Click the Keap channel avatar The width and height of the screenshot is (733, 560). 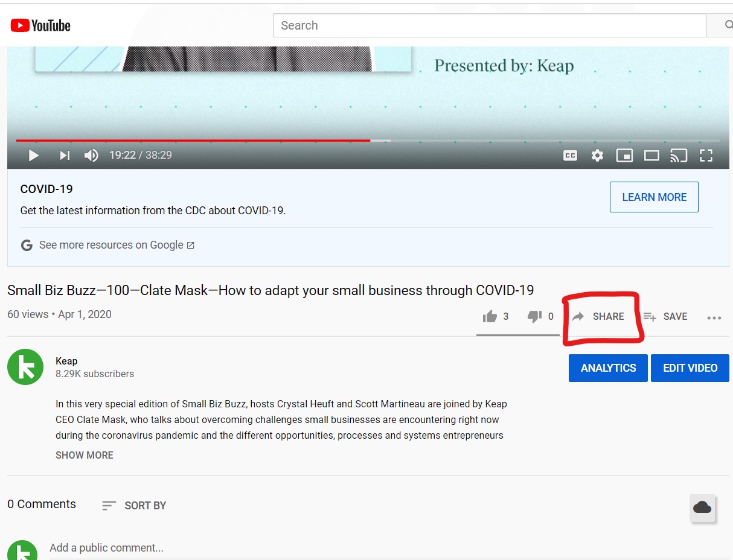coord(25,367)
